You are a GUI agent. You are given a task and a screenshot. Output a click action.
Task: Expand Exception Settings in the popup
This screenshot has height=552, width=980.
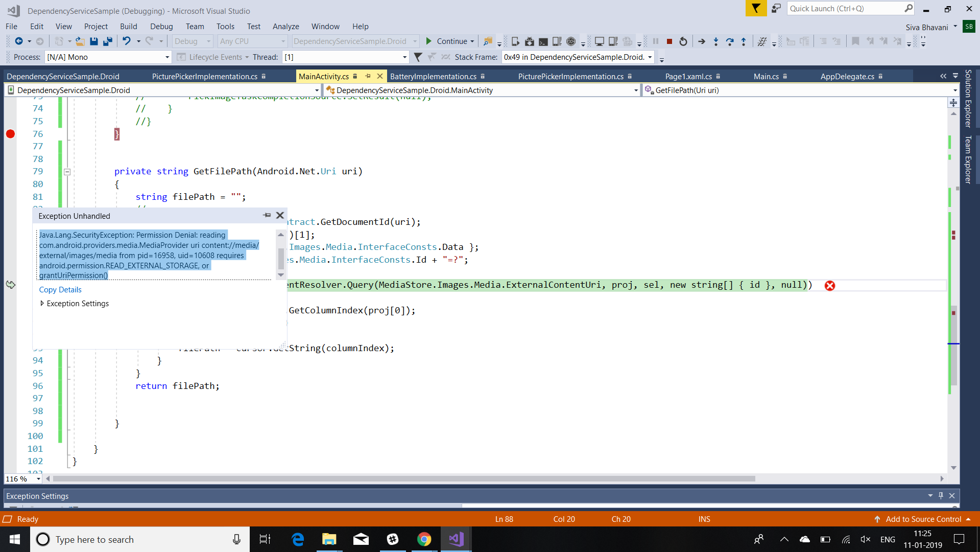tap(42, 303)
